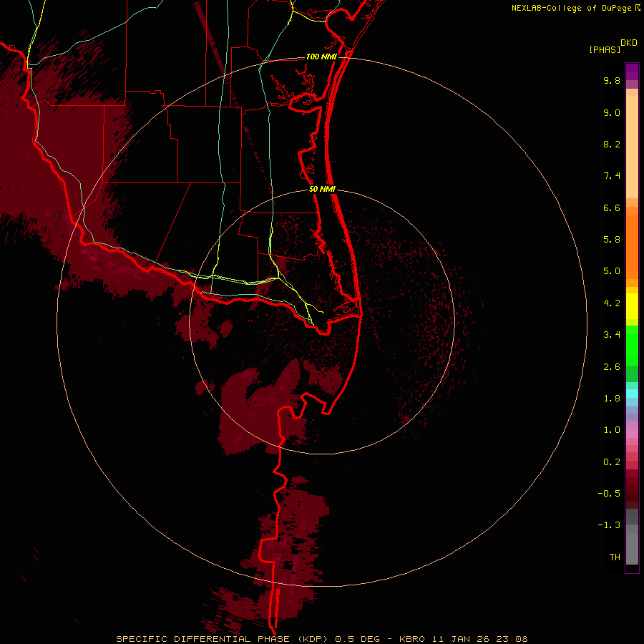
Task: Click the bright green color bar segment
Action: tap(632, 346)
